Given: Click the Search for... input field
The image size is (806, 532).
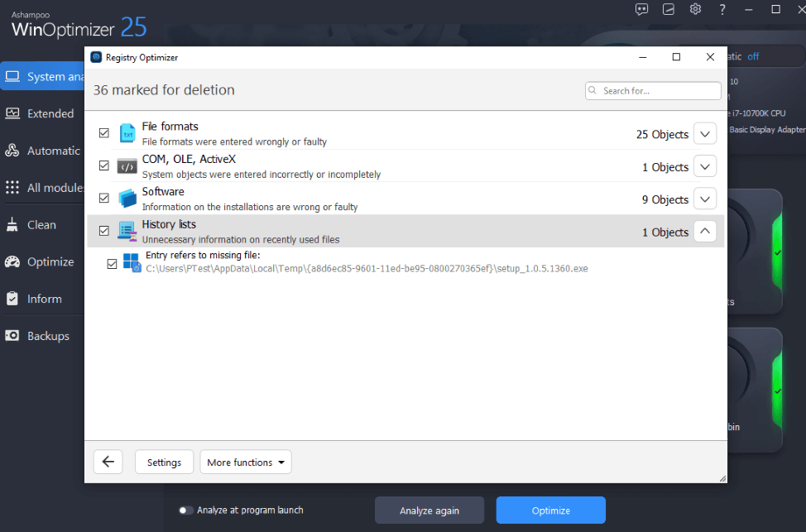Looking at the screenshot, I should click(653, 90).
